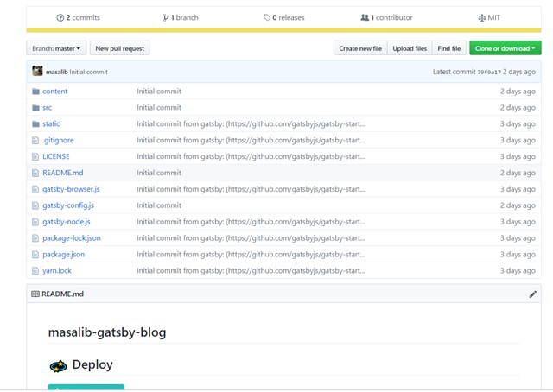
Task: View the 1 contributor link
Action: [386, 17]
